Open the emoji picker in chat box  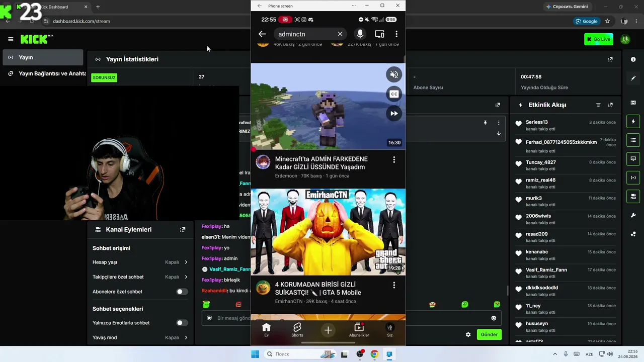click(x=494, y=318)
